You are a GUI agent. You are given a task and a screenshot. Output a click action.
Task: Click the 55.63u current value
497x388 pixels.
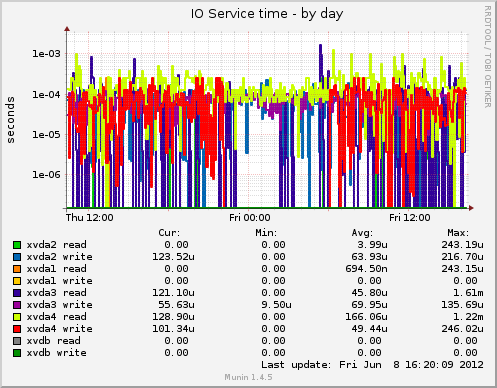[176, 305]
